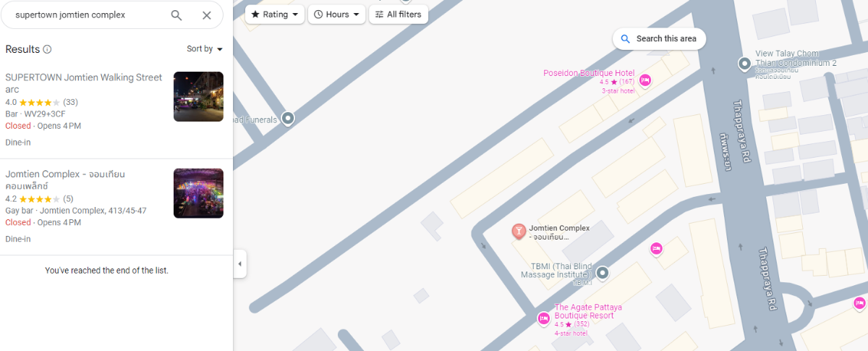This screenshot has height=351, width=868.
Task: Click The Agate Pattaya hotel pin
Action: point(544,318)
